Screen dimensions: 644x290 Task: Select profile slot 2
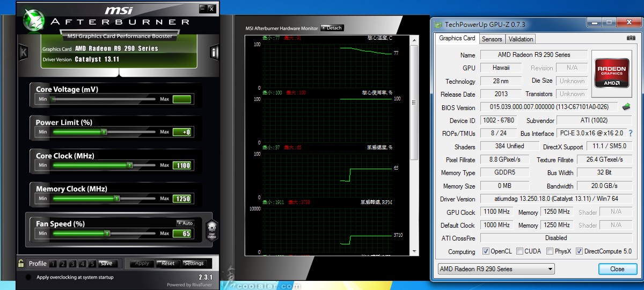pyautogui.click(x=63, y=264)
